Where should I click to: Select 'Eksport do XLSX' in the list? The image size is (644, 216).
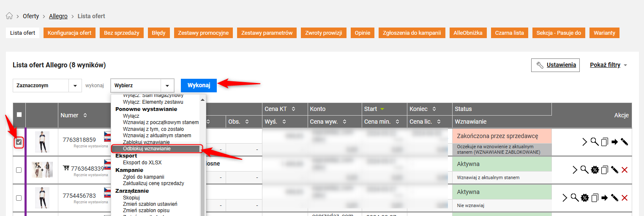(142, 162)
